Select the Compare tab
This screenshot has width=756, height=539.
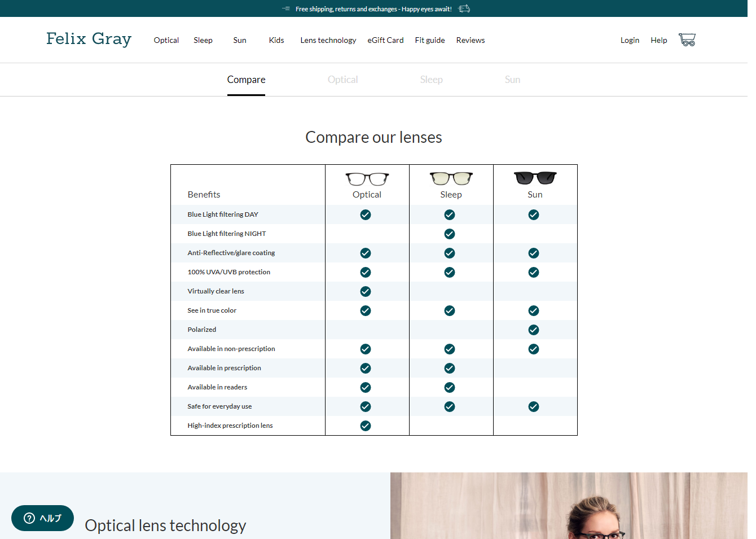[x=246, y=80]
